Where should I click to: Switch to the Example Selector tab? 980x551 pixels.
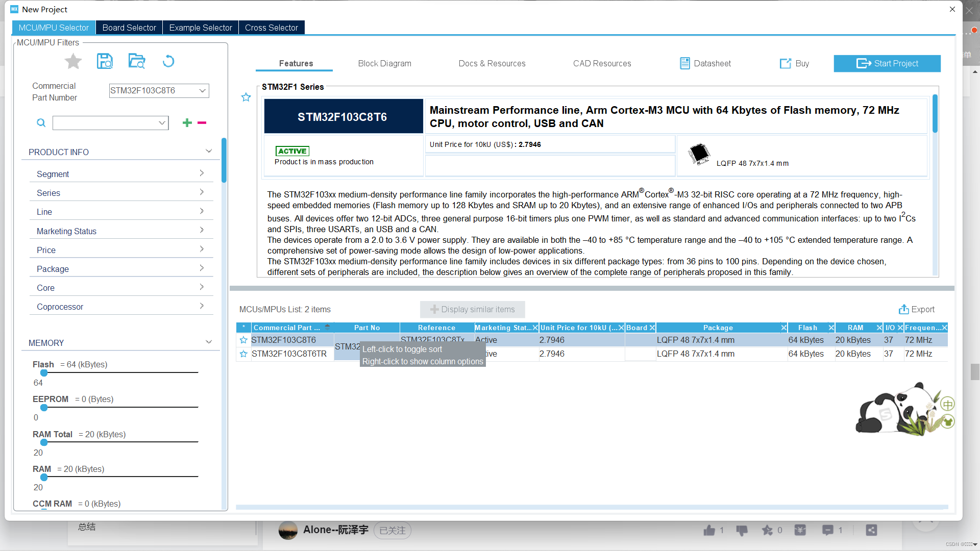click(x=201, y=28)
